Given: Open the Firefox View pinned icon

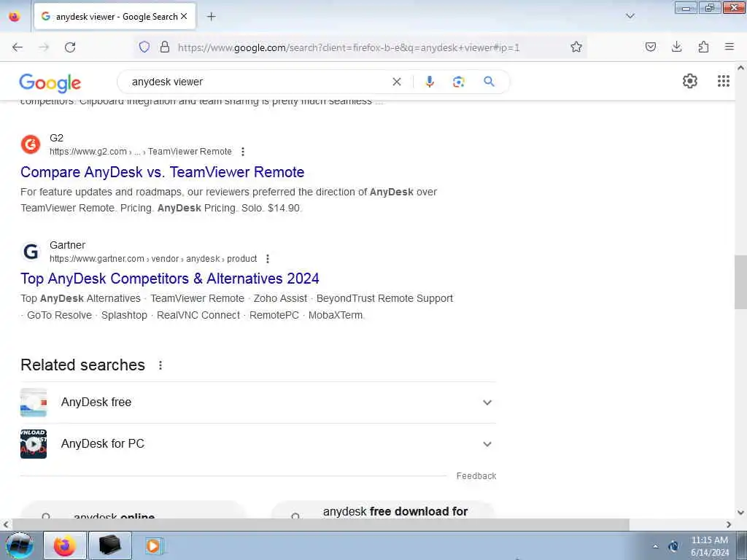Looking at the screenshot, I should tap(15, 16).
